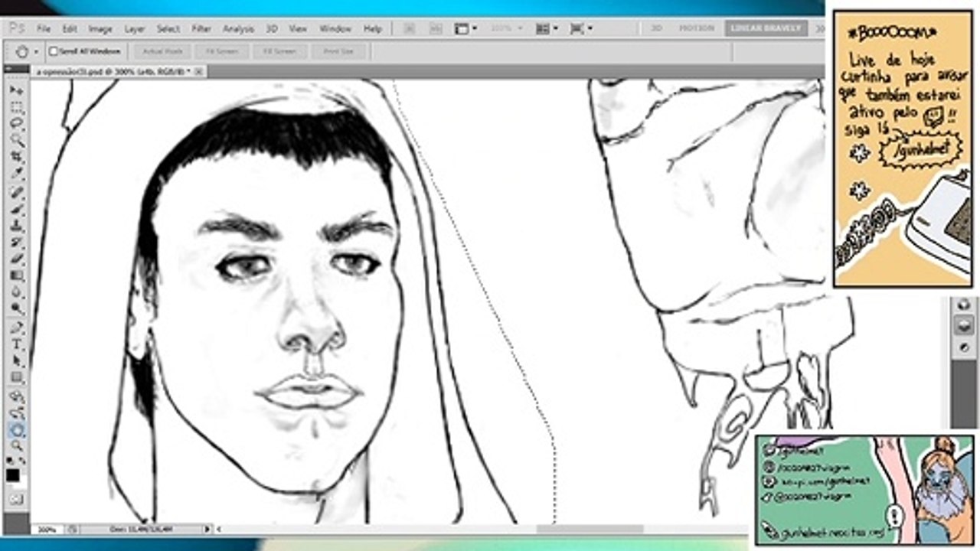Select the Hand tool in the toolbox

coord(16,430)
